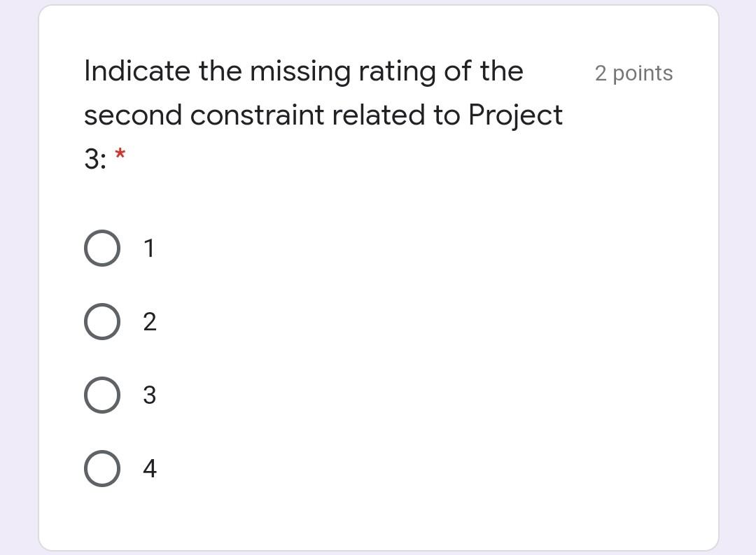The height and width of the screenshot is (555, 756).
Task: Pick the bottommost answer choice circle
Action: pos(101,468)
